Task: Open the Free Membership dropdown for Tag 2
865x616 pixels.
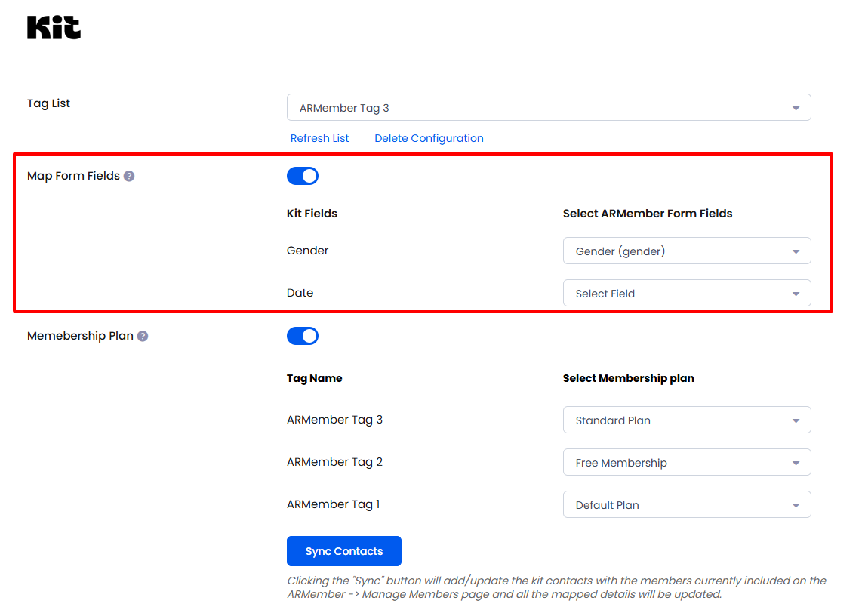Action: pyautogui.click(x=687, y=463)
